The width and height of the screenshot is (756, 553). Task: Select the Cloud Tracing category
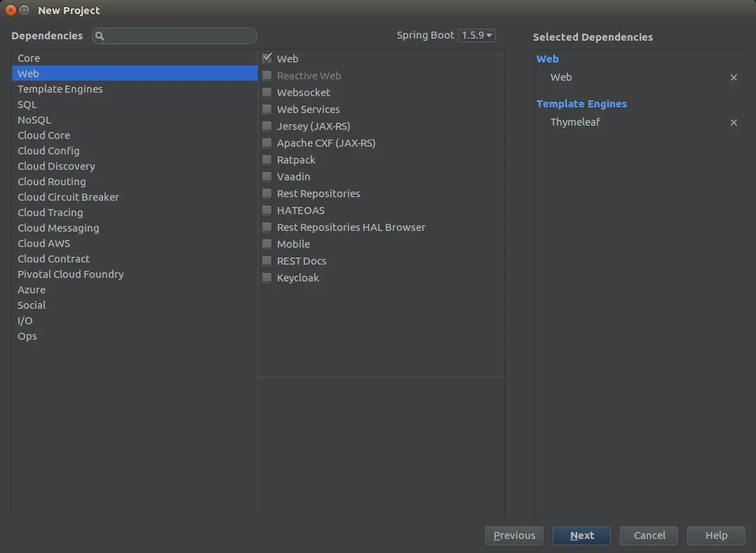(x=135, y=213)
